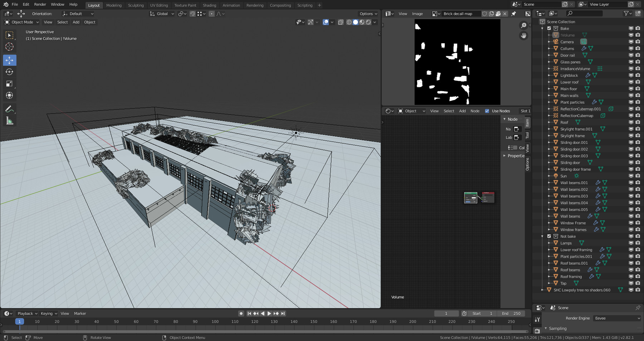Uncheck the Use Nodes checkbox
This screenshot has height=341, width=644.
487,111
